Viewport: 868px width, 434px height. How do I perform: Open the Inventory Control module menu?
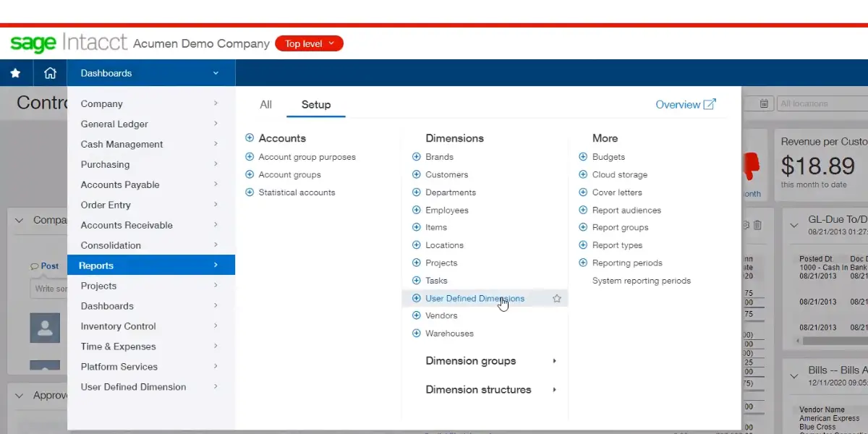pos(151,326)
